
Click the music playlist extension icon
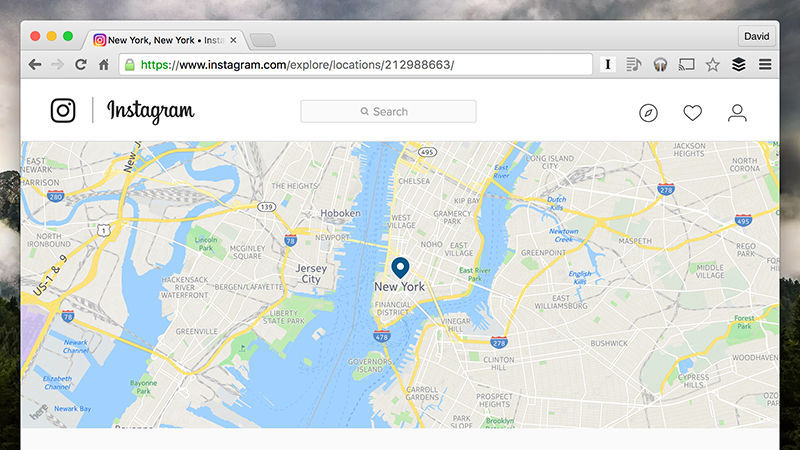pyautogui.click(x=634, y=64)
